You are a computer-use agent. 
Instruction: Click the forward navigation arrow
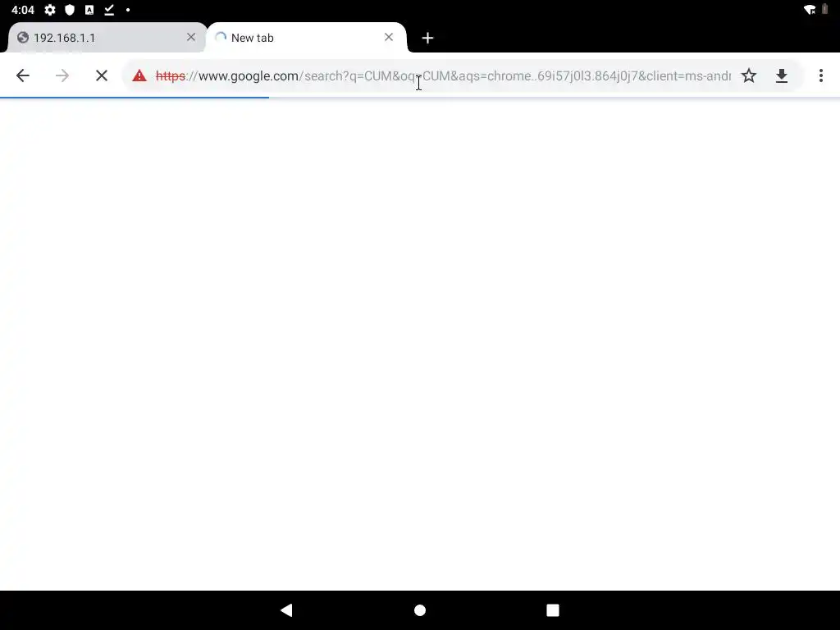pyautogui.click(x=62, y=75)
